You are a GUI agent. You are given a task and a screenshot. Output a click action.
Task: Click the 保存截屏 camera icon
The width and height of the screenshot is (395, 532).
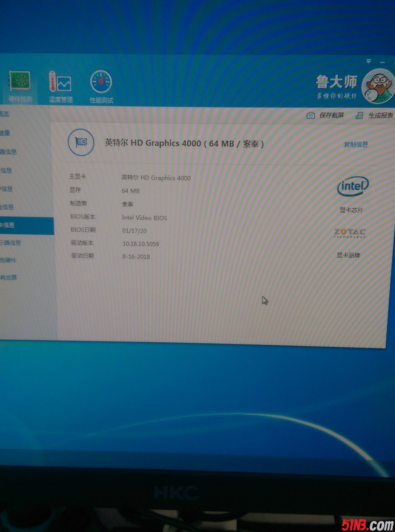coord(311,116)
